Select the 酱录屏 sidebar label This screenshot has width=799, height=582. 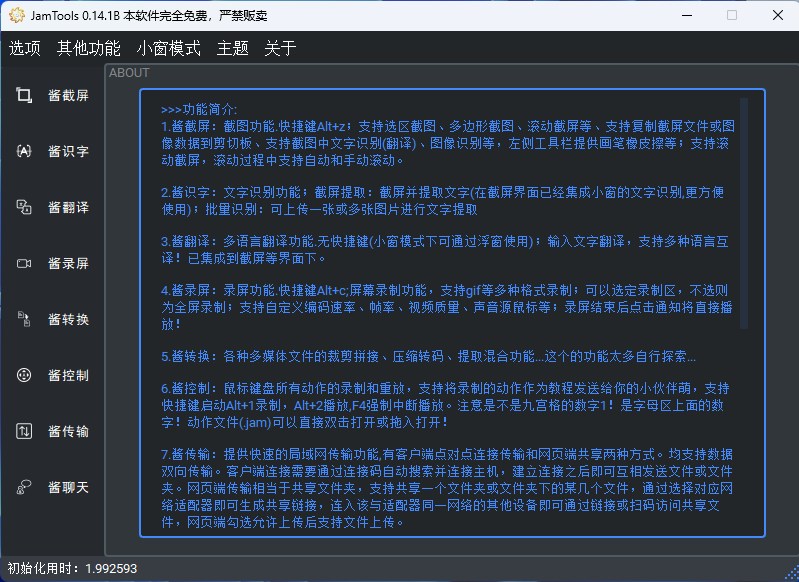(68, 263)
